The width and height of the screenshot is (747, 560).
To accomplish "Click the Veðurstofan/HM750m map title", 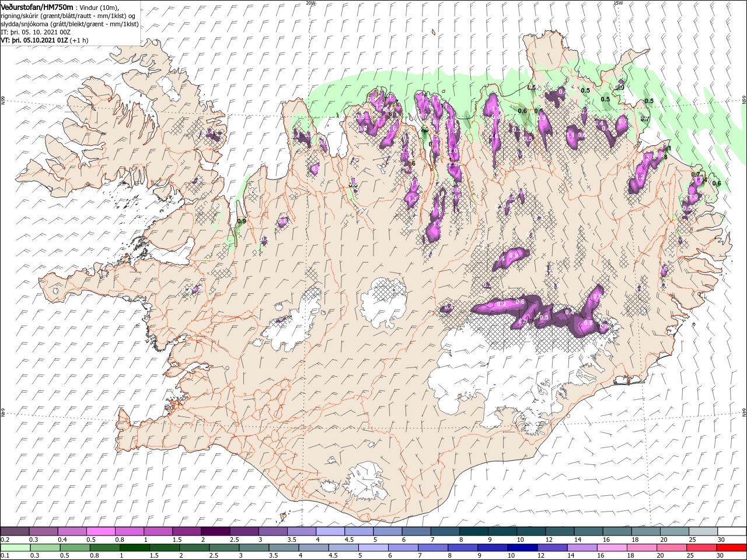I will click(37, 6).
